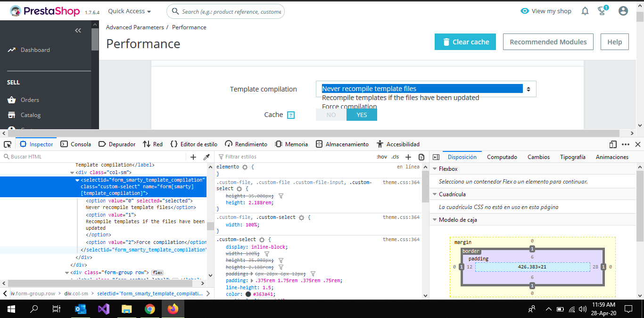
Task: Collapse the selected select element node
Action: coord(77,180)
